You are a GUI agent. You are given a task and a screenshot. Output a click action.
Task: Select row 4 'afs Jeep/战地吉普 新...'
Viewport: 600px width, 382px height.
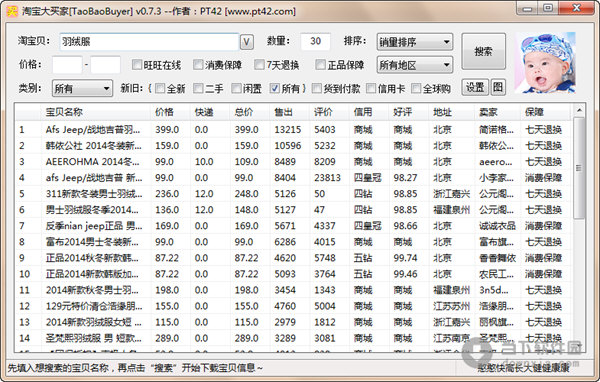[294, 178]
